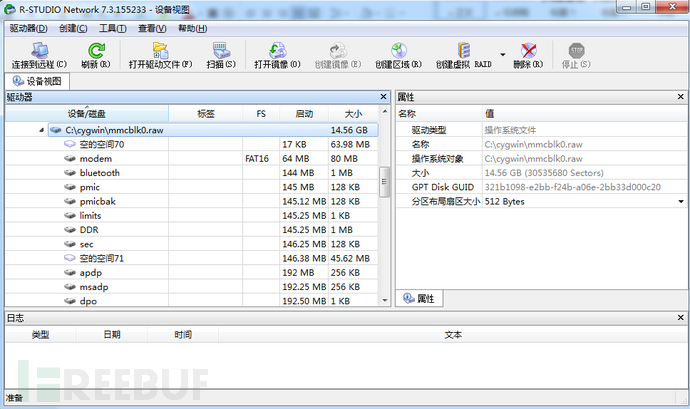Image resolution: width=690 pixels, height=409 pixels.
Task: Click the 名称 properties column header
Action: point(439,114)
